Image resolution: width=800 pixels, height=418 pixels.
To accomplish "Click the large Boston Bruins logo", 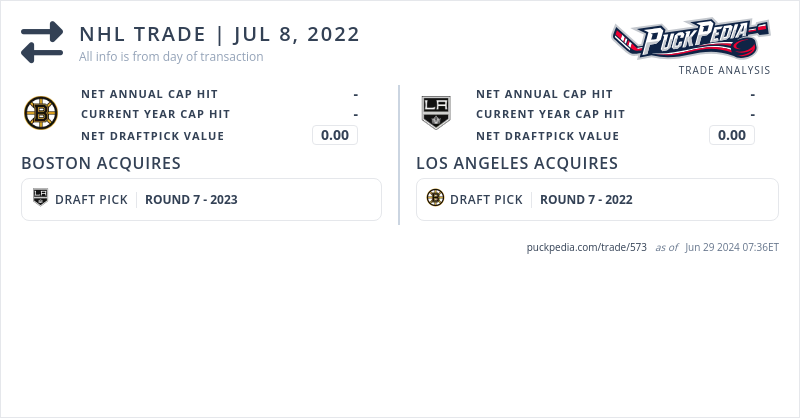I will [x=41, y=112].
